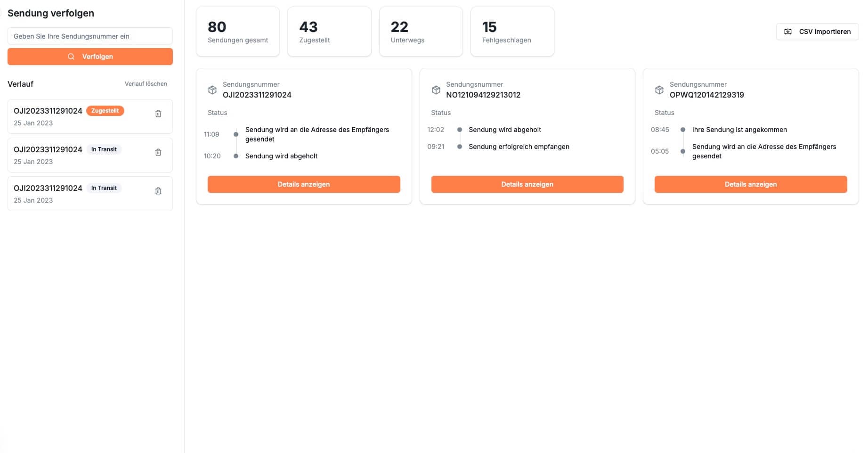
Task: Click the trash icon next to the Zugestellt shipment
Action: click(x=158, y=113)
